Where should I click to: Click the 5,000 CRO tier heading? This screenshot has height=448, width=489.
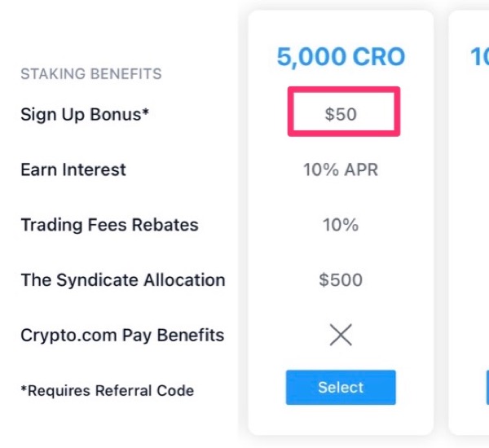click(341, 57)
